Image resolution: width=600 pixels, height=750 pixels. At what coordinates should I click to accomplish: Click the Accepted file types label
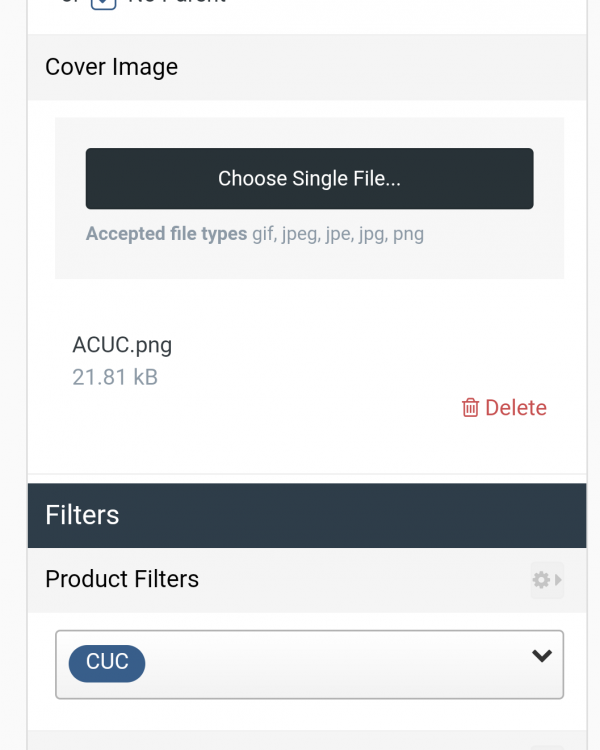click(166, 234)
